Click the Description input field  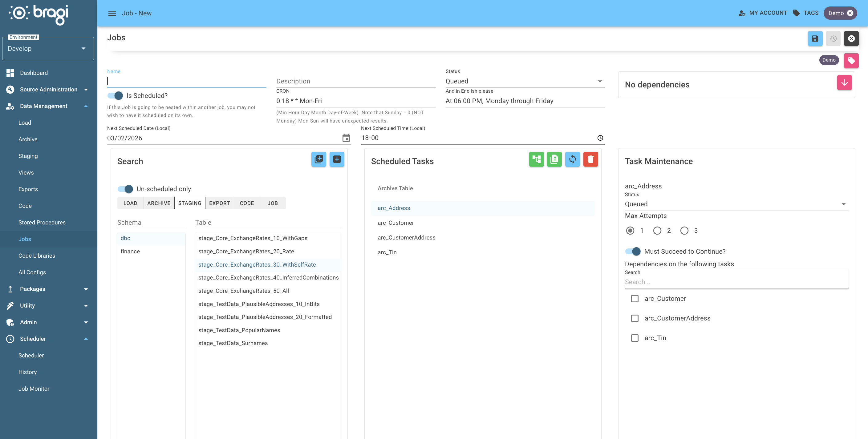click(x=356, y=81)
